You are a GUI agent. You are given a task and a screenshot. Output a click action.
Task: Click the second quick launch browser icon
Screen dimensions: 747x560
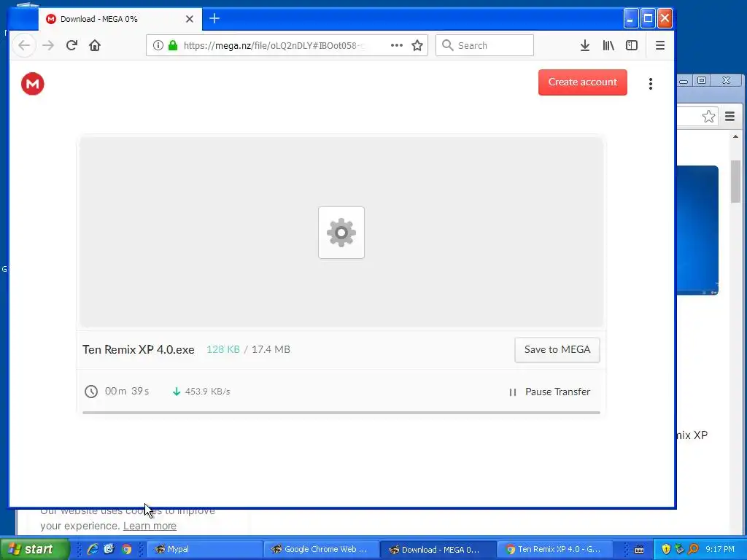(109, 549)
